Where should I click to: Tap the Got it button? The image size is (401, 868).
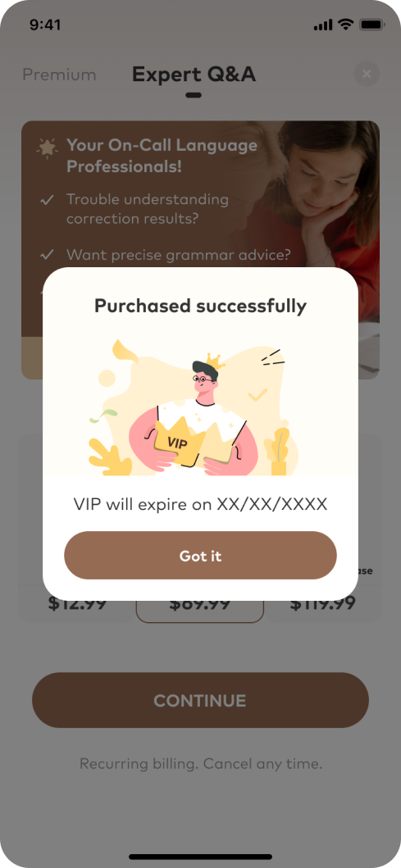[200, 555]
